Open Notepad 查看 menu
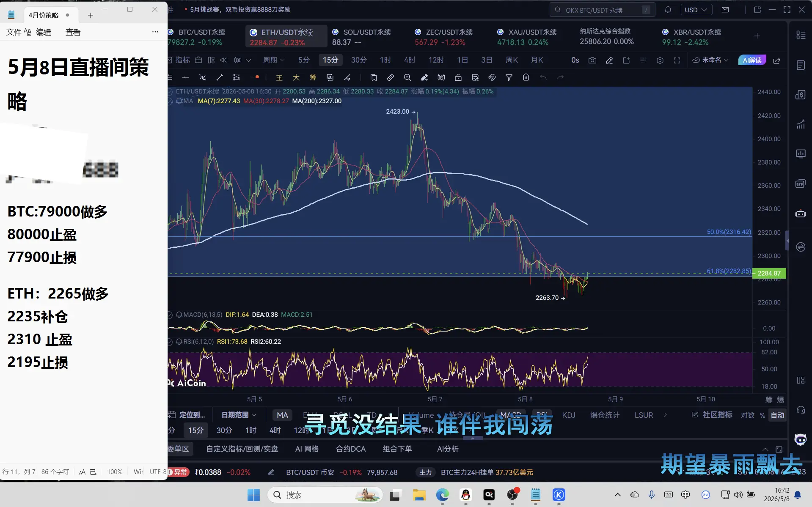Screen dimensions: 812x507 click(73, 32)
